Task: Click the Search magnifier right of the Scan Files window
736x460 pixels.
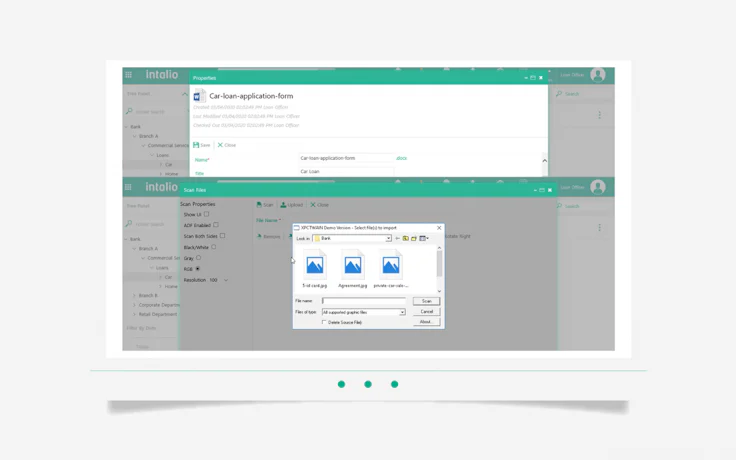Action: (559, 206)
